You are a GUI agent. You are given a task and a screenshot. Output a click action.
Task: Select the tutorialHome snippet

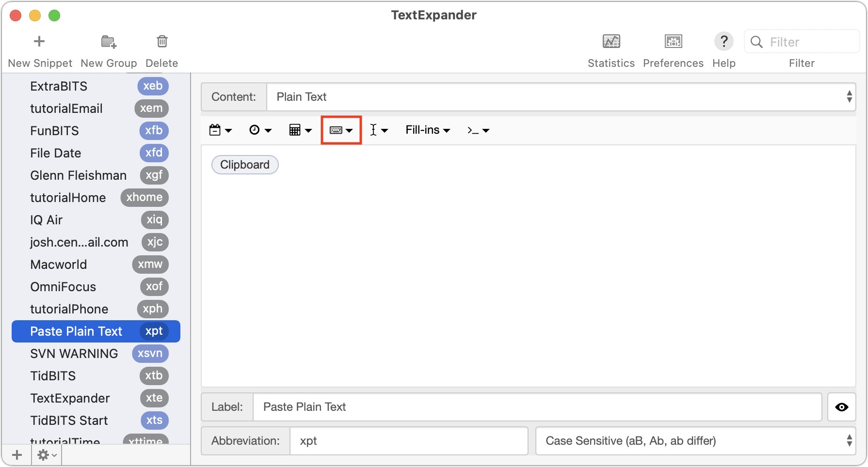[x=96, y=198]
